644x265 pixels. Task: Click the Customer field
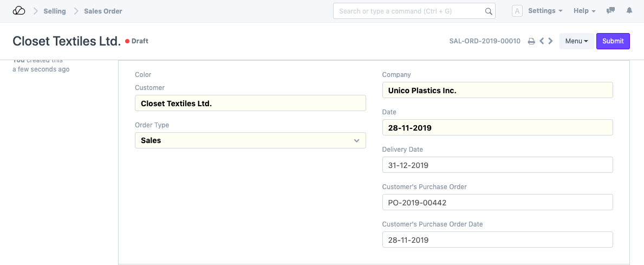[250, 103]
